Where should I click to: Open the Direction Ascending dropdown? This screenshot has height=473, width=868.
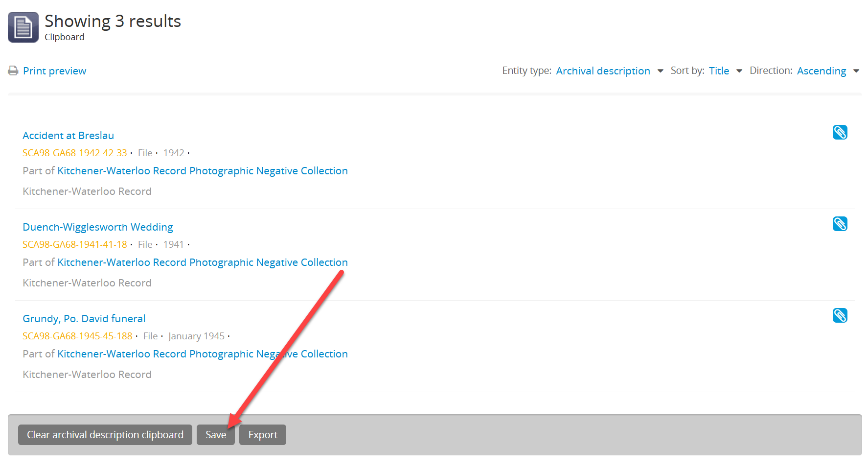821,71
